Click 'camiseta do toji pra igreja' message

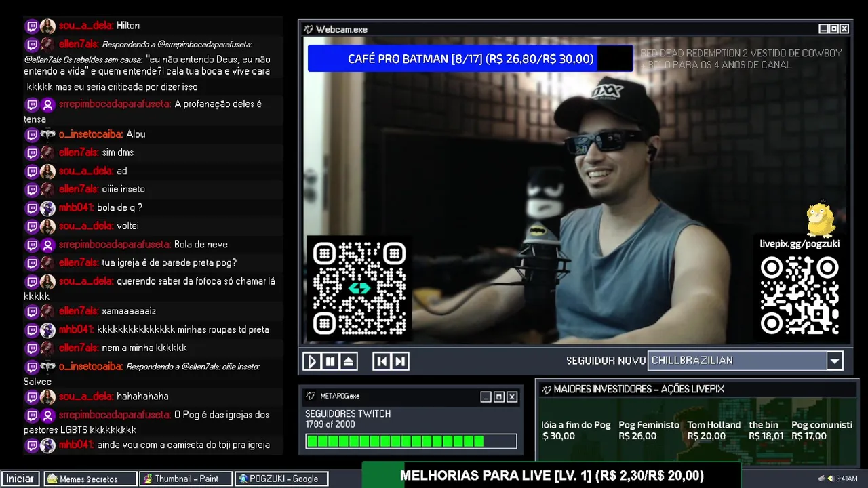coord(183,445)
